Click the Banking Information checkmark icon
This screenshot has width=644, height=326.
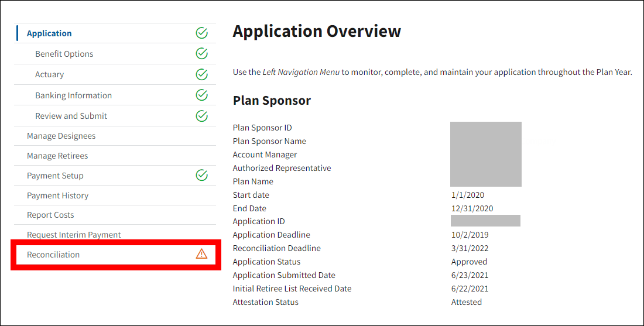pos(201,95)
